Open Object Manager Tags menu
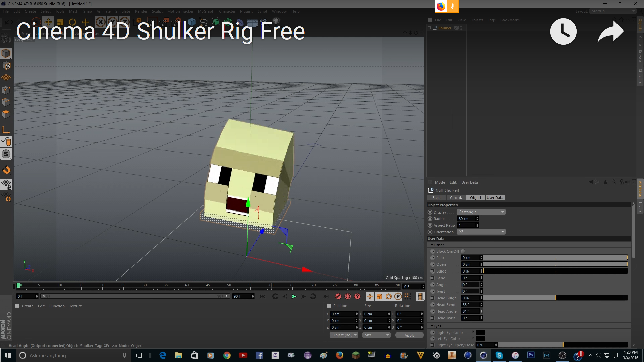 click(x=491, y=20)
